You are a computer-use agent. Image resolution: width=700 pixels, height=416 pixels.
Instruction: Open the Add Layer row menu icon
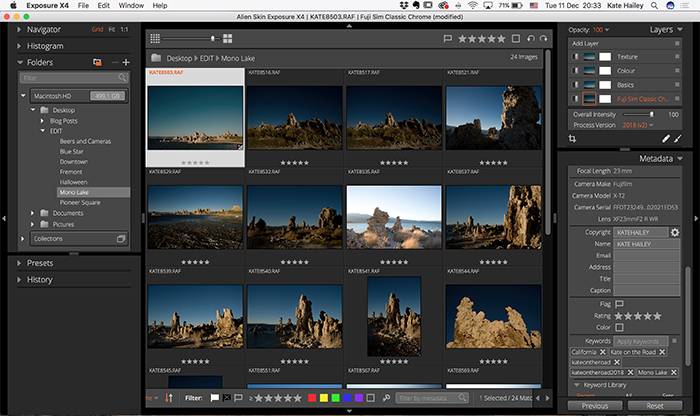[677, 43]
